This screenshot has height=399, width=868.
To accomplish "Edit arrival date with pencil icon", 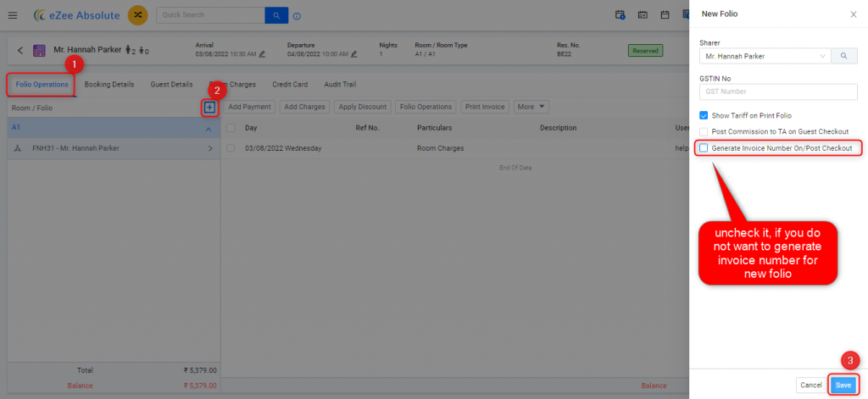I will point(262,54).
